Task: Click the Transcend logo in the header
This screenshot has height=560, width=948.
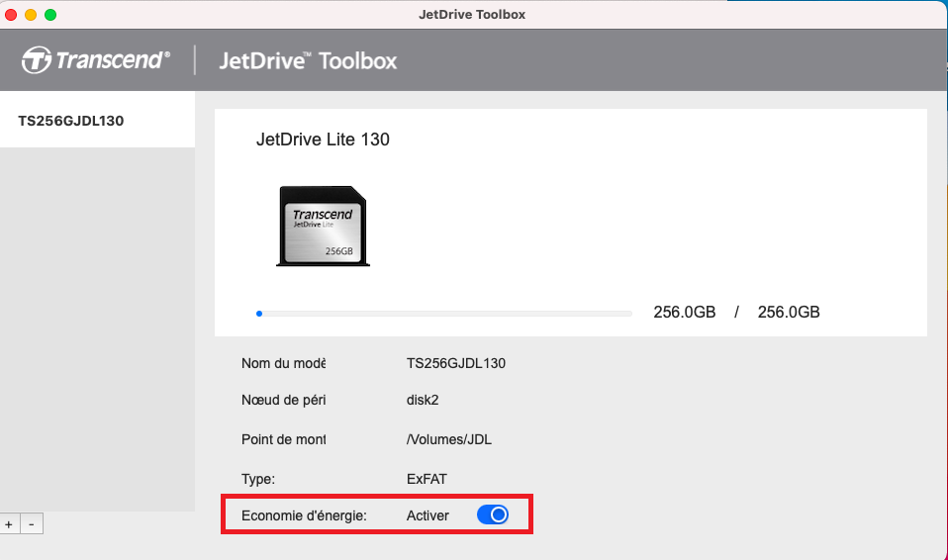Action: tap(96, 60)
